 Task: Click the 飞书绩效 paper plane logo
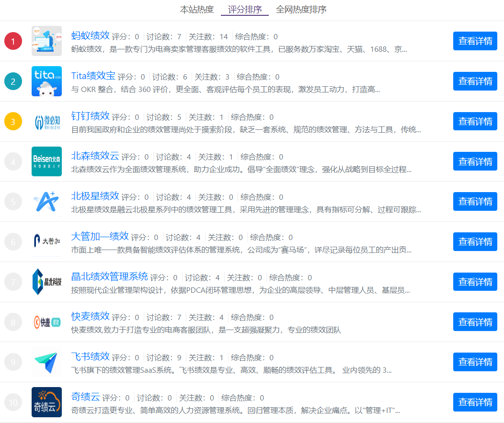pyautogui.click(x=46, y=362)
